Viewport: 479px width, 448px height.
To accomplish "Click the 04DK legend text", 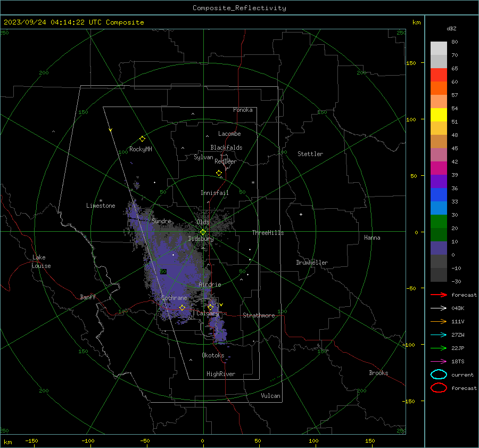I will pyautogui.click(x=458, y=308).
